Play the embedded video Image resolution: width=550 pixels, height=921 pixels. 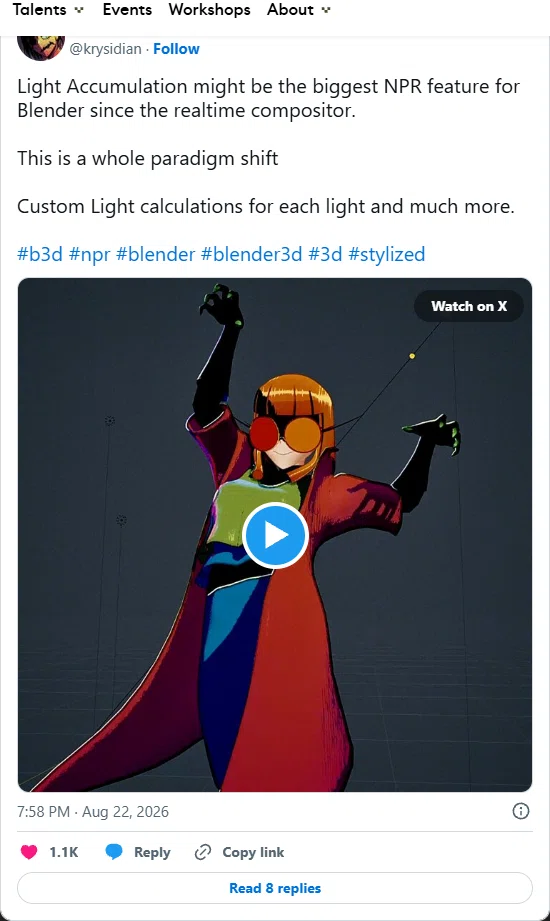tap(275, 535)
